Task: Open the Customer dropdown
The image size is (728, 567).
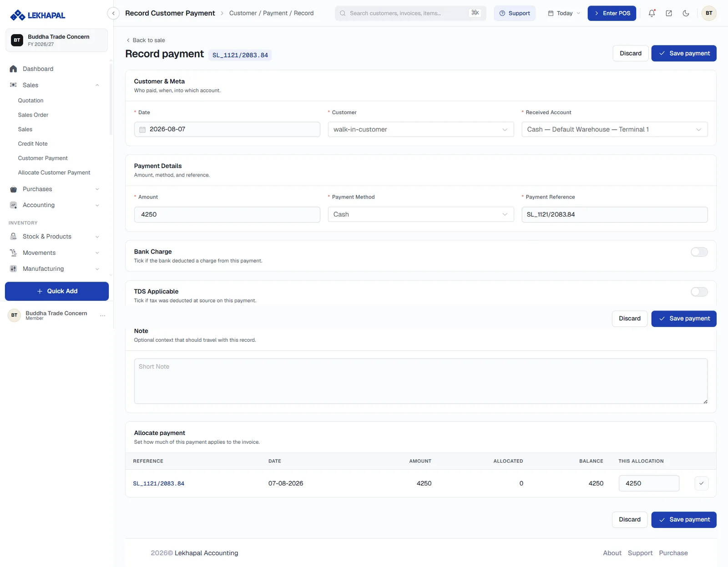Action: 421,129
